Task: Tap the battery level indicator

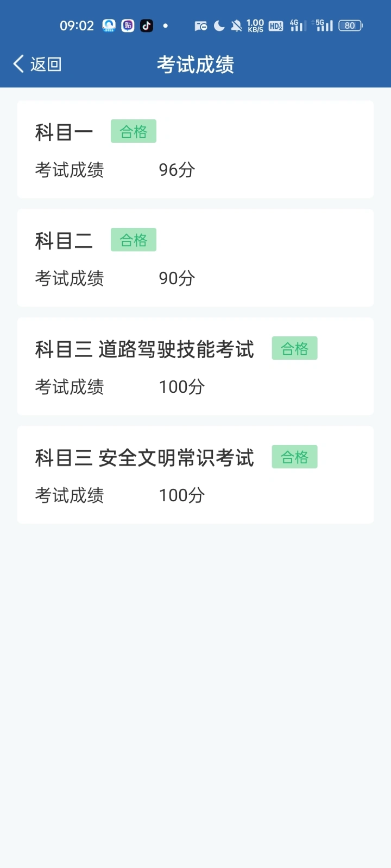Action: (350, 25)
